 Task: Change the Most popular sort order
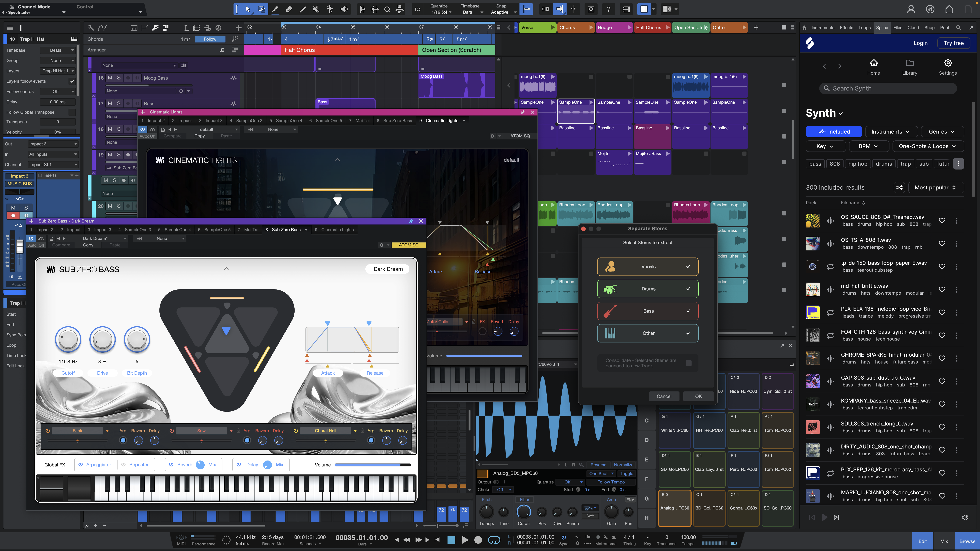[x=935, y=187]
